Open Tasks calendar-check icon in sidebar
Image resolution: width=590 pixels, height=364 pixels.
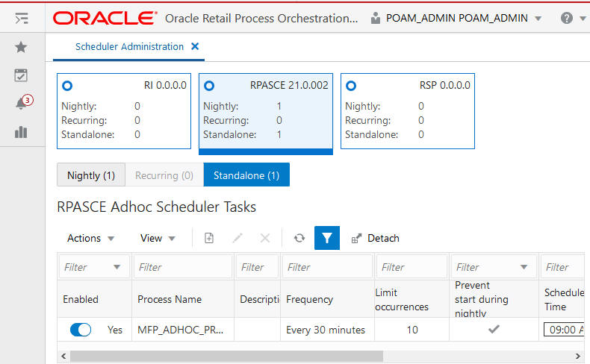click(x=21, y=75)
